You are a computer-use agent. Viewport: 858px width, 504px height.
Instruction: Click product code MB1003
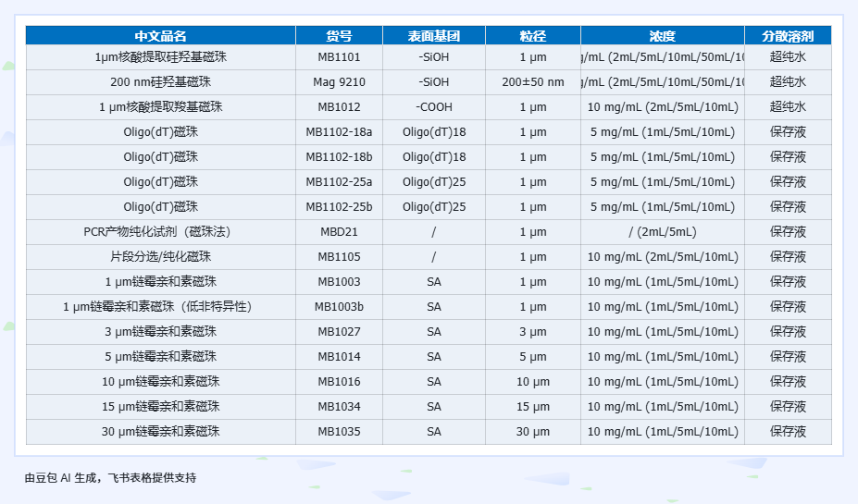coord(339,282)
